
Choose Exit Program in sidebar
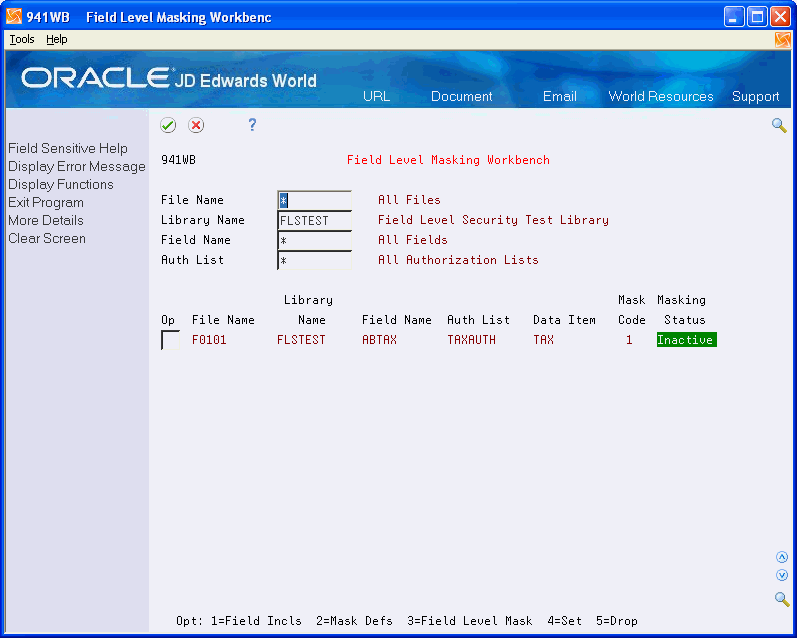coord(46,202)
